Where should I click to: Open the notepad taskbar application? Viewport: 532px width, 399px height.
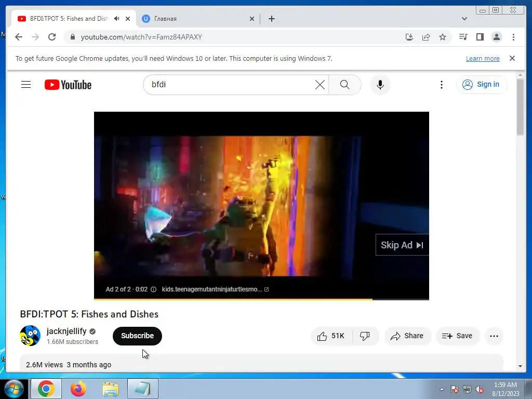(143, 389)
